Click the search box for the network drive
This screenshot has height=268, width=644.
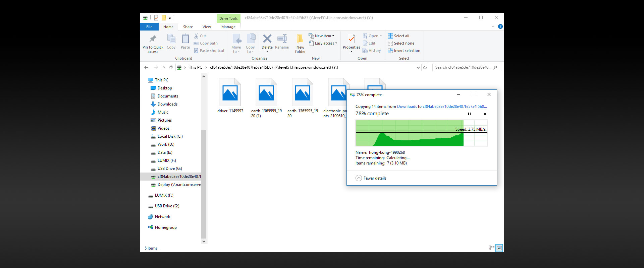(463, 67)
